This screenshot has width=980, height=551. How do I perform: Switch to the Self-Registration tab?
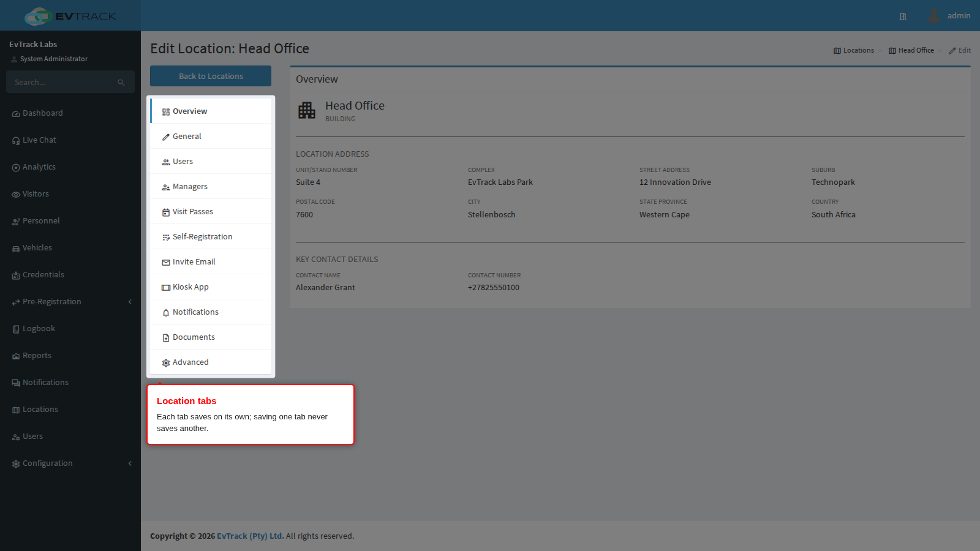pyautogui.click(x=211, y=237)
